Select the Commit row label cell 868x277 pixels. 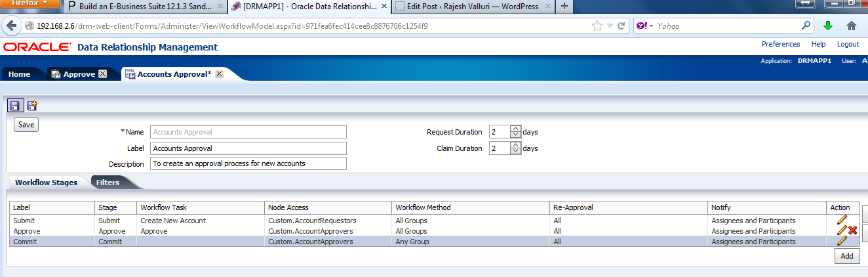pyautogui.click(x=52, y=242)
